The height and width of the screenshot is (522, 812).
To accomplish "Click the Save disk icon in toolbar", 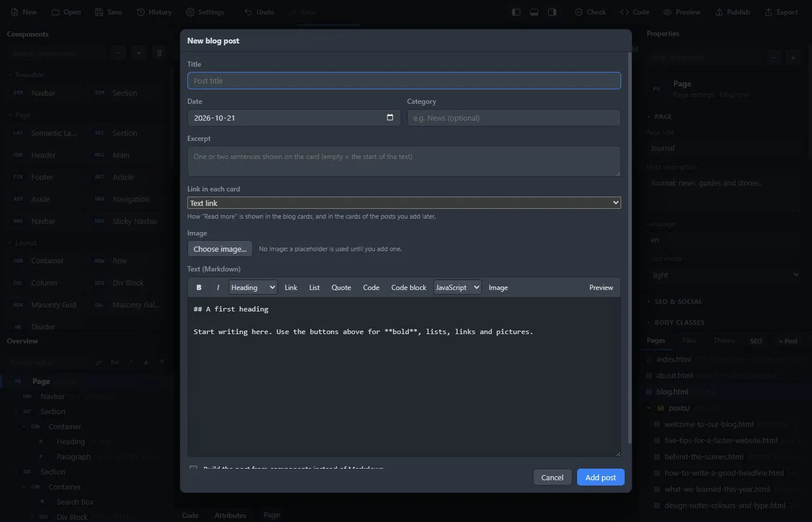I will coord(99,12).
